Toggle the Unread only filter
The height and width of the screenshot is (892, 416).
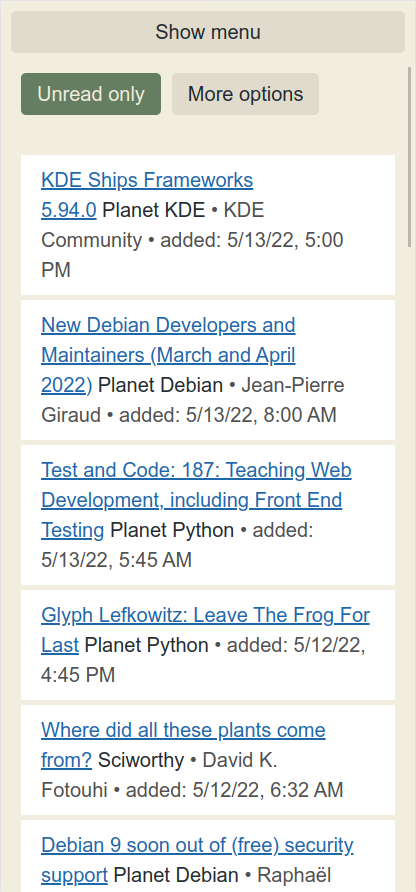91,94
